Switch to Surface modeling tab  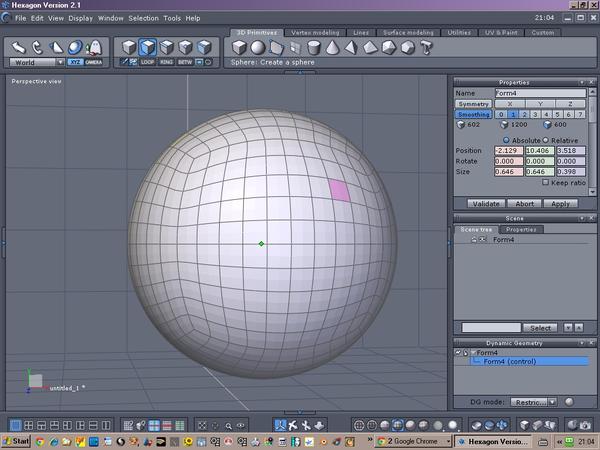(x=408, y=33)
